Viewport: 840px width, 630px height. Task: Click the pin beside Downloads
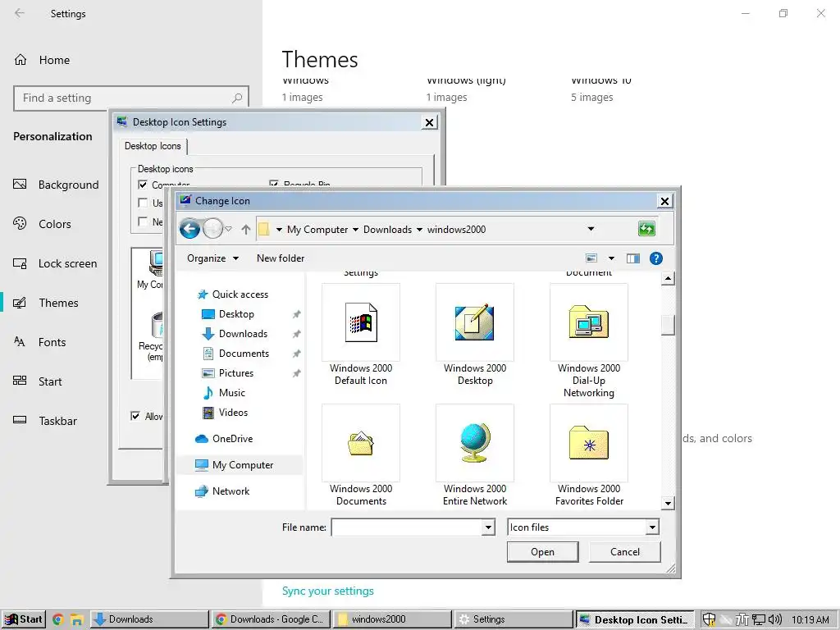[296, 335]
